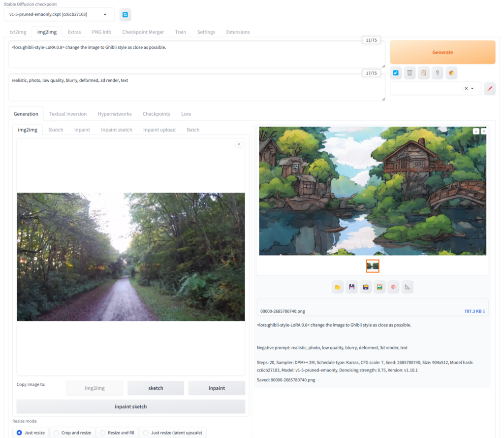Click the clipboard icon under Generate
Image resolution: width=504 pixels, height=438 pixels.
(423, 73)
